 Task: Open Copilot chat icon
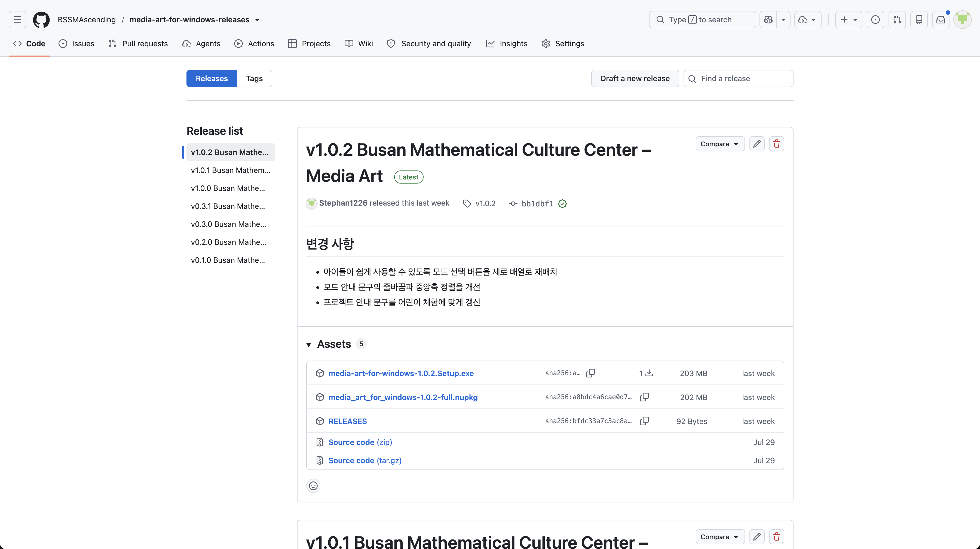coord(768,19)
